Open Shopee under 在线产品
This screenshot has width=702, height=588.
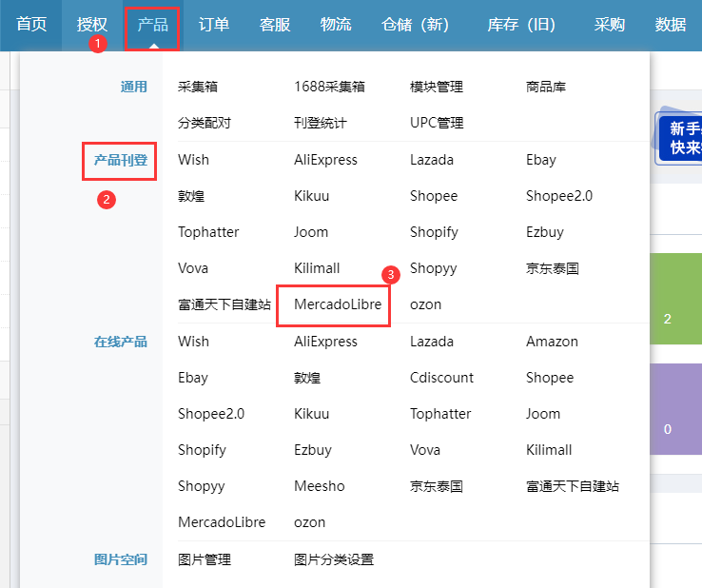pyautogui.click(x=550, y=378)
